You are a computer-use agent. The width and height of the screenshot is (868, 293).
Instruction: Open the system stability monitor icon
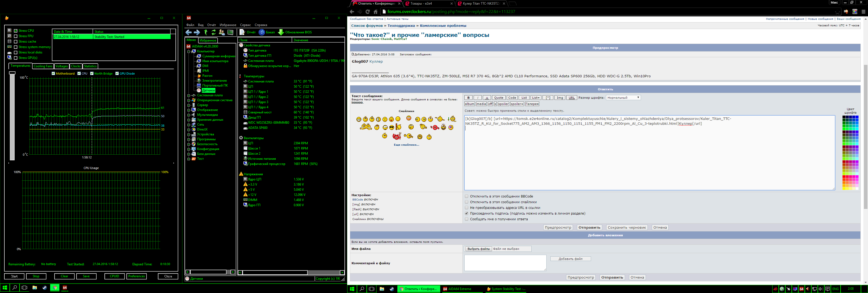coord(231,32)
